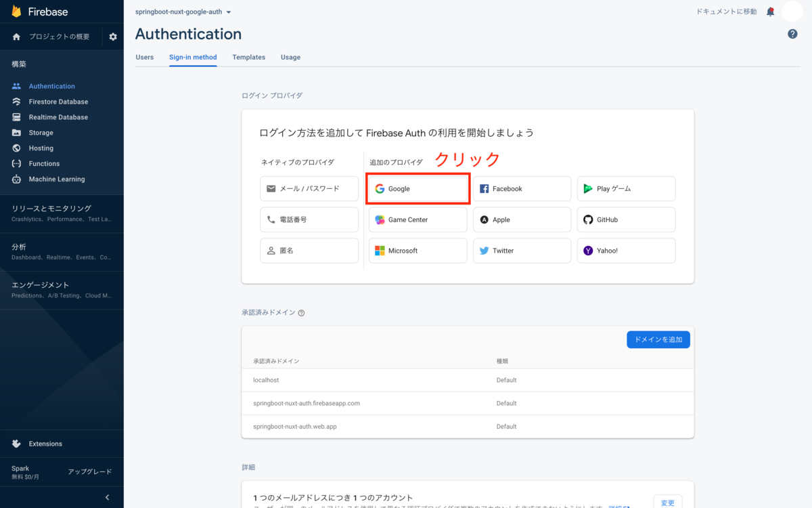The image size is (812, 508).
Task: Click the GitHub octocat icon
Action: point(588,220)
